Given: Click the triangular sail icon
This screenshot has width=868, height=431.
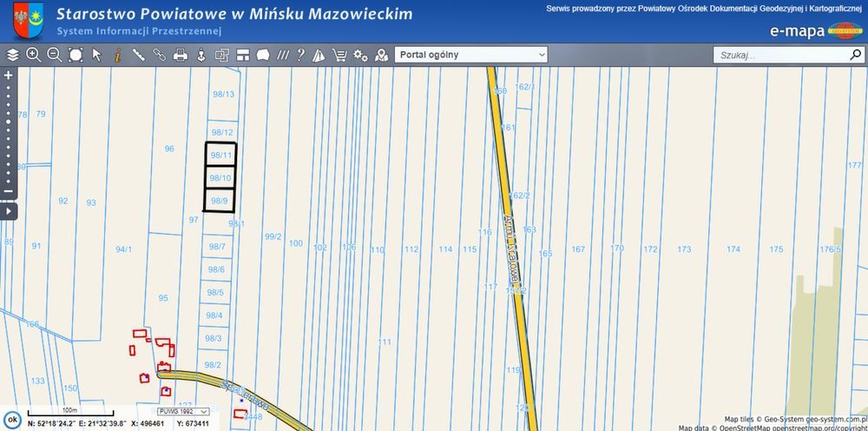Looking at the screenshot, I should click(x=319, y=55).
